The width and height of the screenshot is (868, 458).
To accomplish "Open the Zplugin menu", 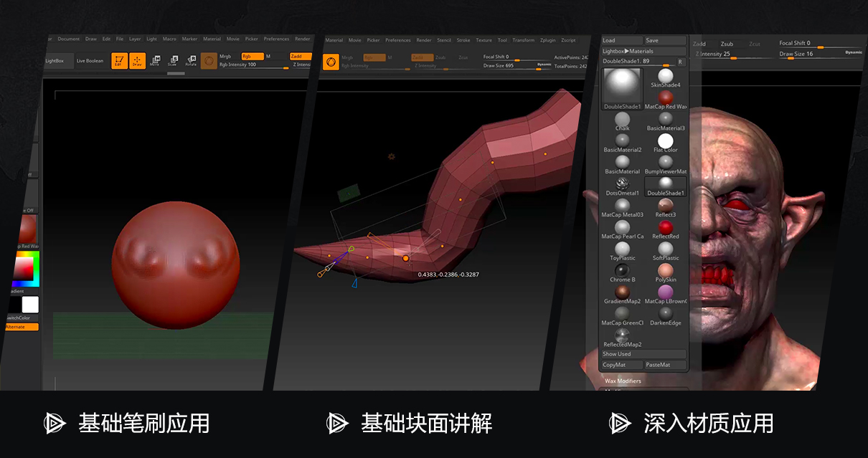I will click(x=548, y=40).
